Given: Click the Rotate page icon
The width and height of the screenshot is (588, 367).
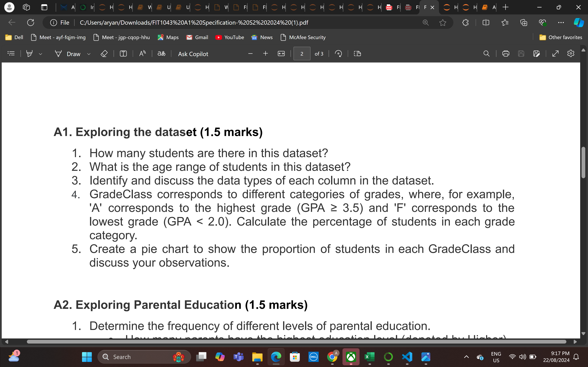Looking at the screenshot, I should [338, 54].
